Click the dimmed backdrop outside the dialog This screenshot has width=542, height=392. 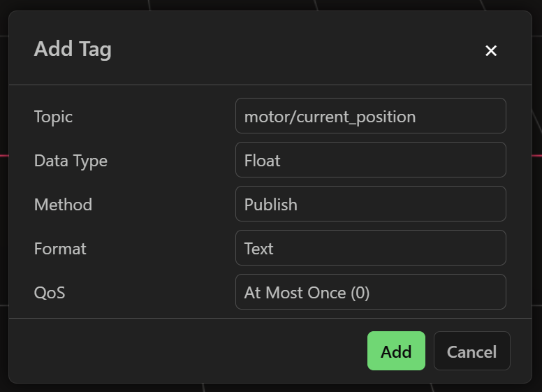[279, 4]
